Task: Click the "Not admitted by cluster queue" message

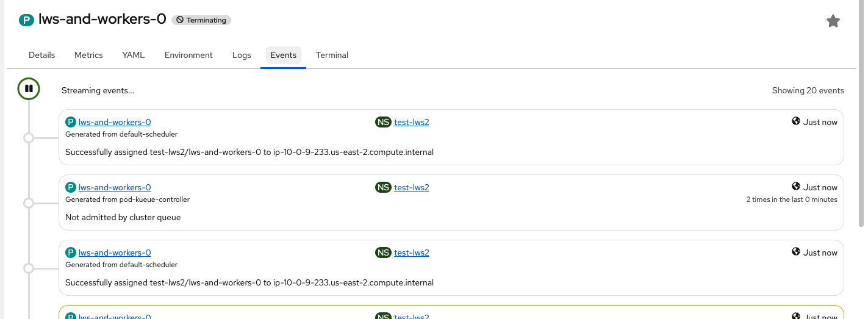Action: (x=123, y=217)
